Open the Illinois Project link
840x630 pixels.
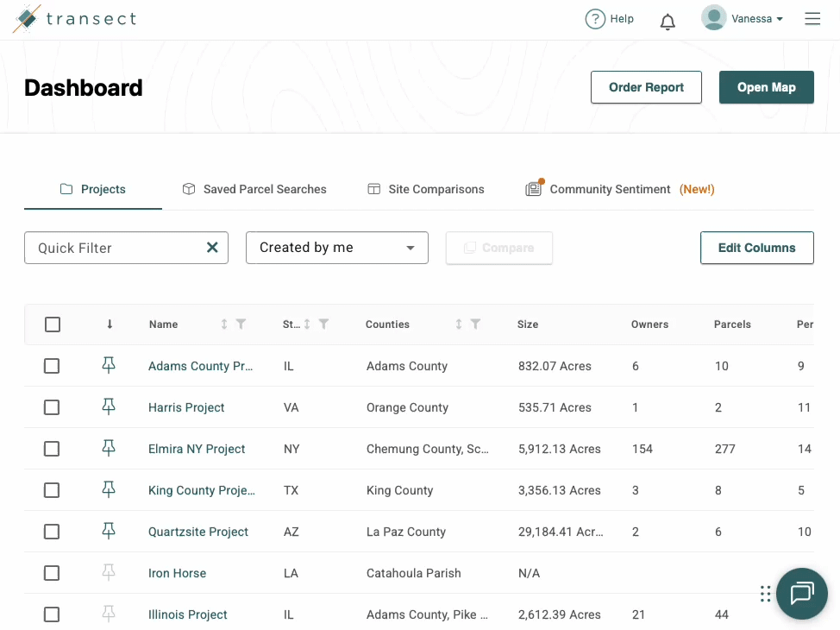[x=188, y=614]
